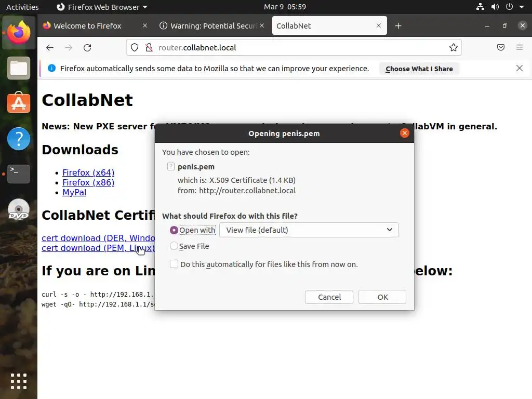Launch Firefox from the Ubuntu dock
The height and width of the screenshot is (399, 532).
click(x=19, y=33)
